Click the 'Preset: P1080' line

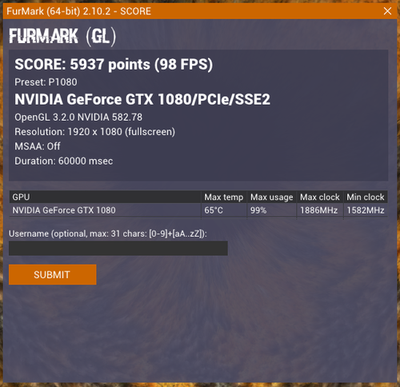[46, 82]
